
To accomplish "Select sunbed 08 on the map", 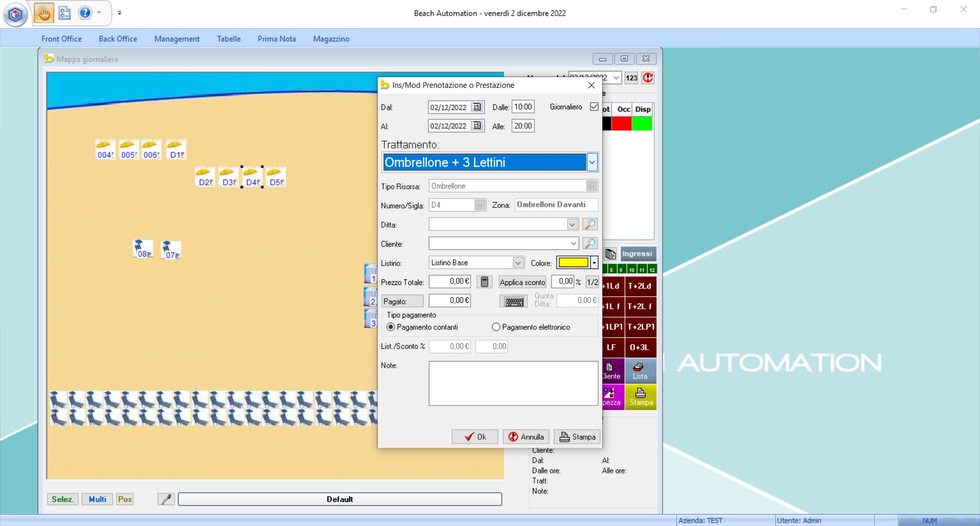I will (142, 249).
